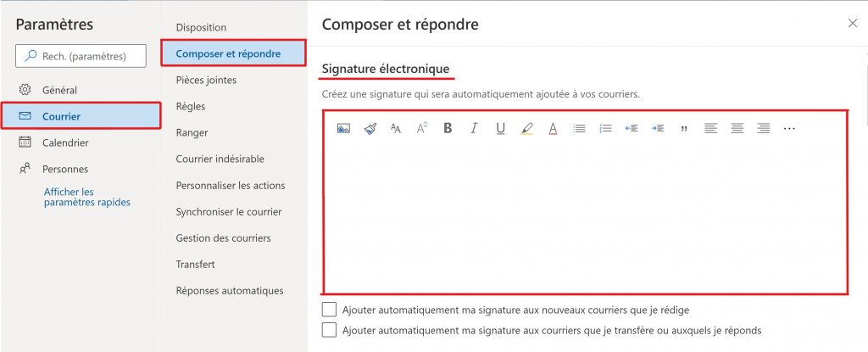
Task: Open the highlight color tool
Action: [x=526, y=129]
